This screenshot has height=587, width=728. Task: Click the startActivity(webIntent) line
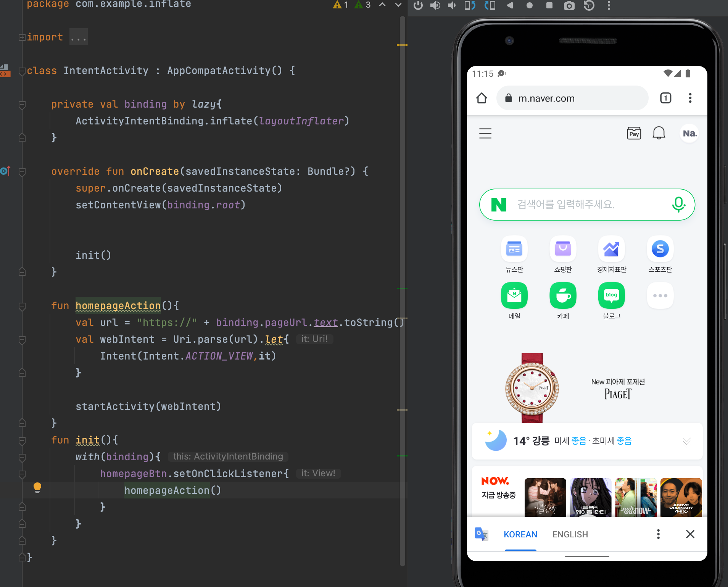click(148, 406)
